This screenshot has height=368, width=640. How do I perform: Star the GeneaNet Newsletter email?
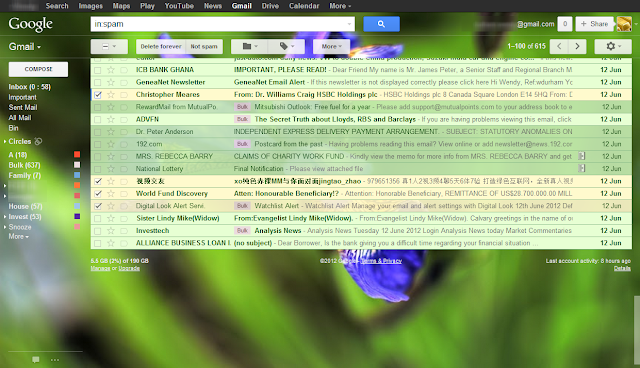111,82
